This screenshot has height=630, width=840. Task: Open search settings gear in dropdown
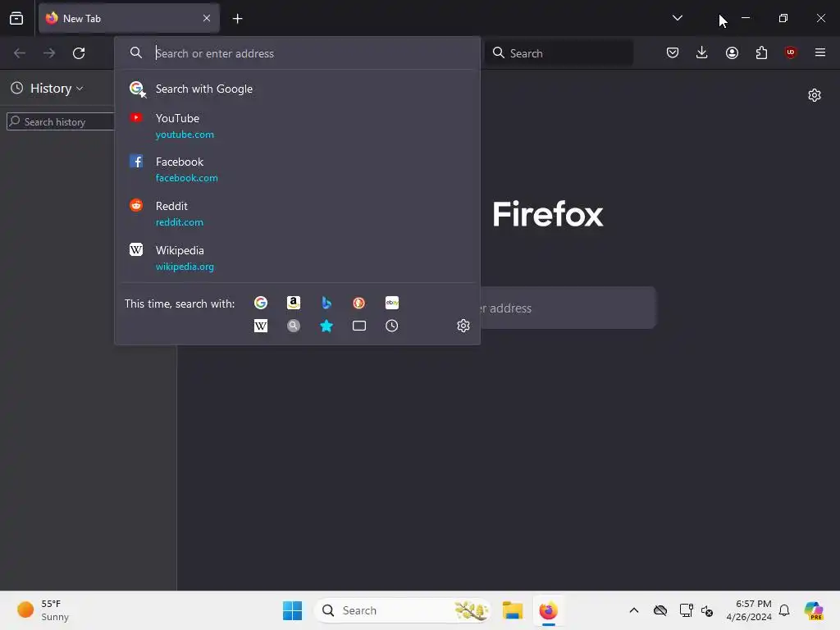(463, 326)
